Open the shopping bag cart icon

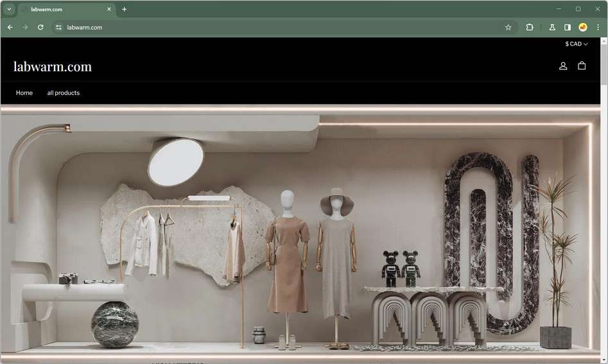[582, 66]
